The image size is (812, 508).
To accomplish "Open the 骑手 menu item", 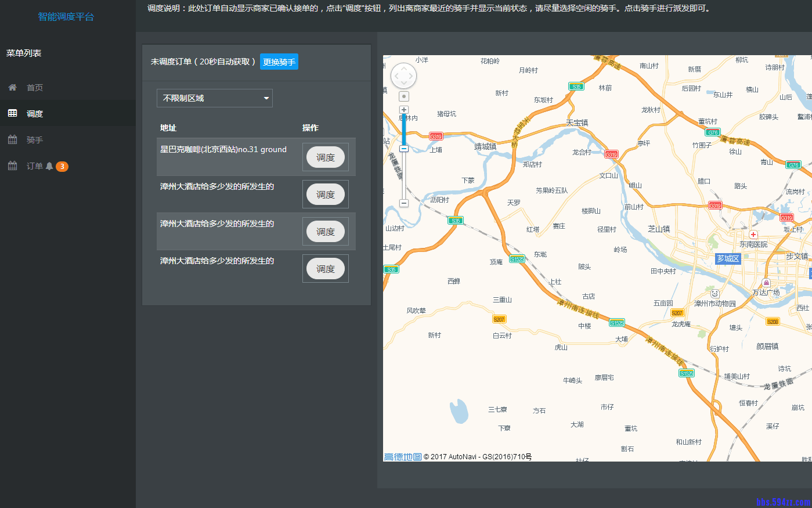I will coord(35,140).
